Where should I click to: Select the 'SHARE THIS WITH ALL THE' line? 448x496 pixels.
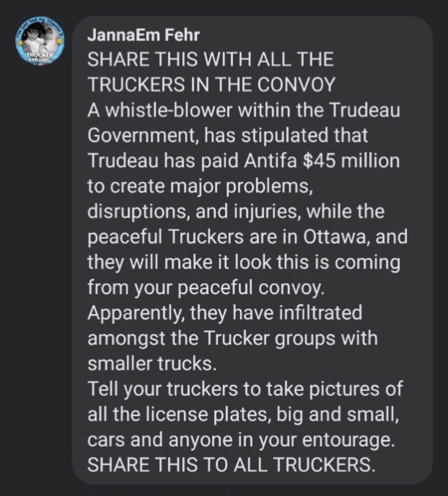point(210,60)
